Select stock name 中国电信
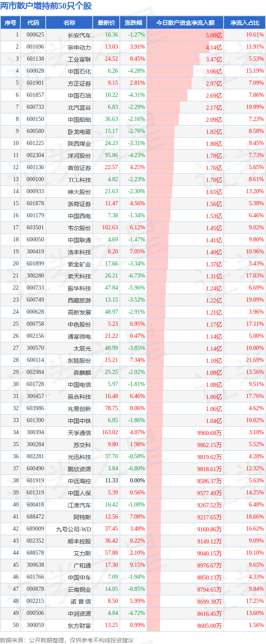 79,385
